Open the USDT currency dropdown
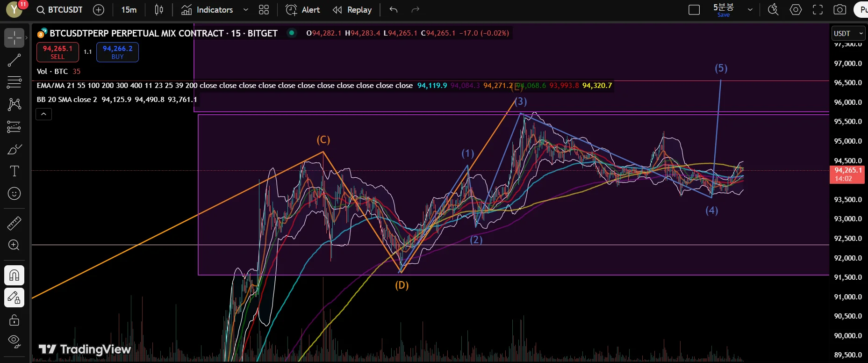The width and height of the screenshot is (868, 363). (x=848, y=33)
